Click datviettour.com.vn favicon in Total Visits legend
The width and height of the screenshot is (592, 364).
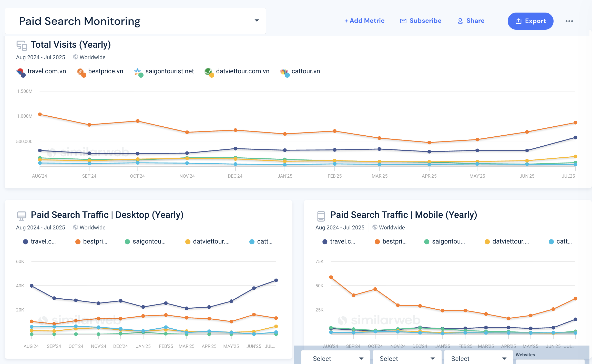coord(209,72)
